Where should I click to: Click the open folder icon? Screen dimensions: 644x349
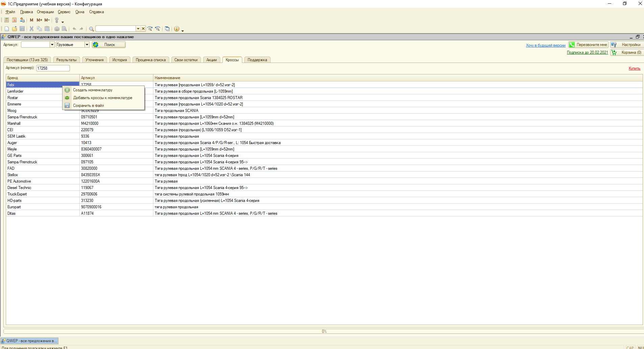(x=15, y=29)
